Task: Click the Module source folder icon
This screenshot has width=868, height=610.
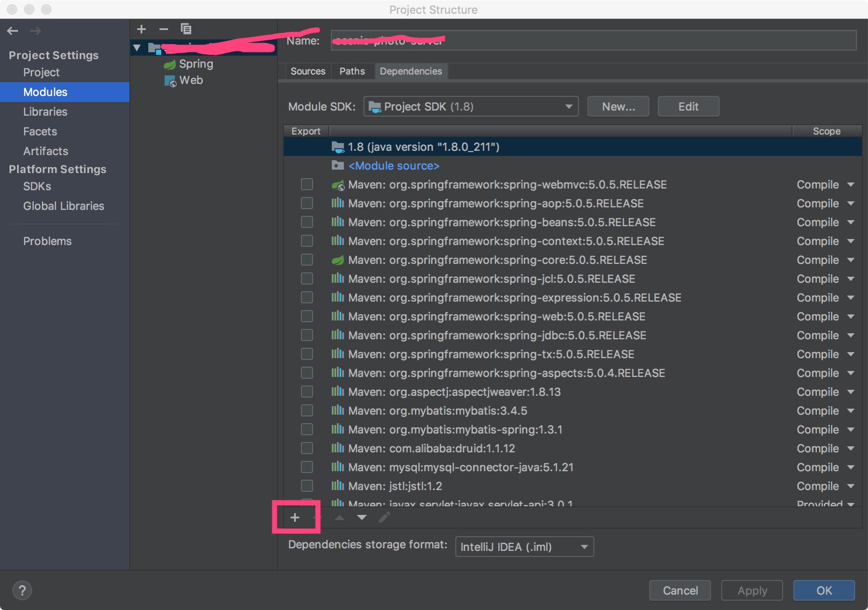Action: [338, 165]
